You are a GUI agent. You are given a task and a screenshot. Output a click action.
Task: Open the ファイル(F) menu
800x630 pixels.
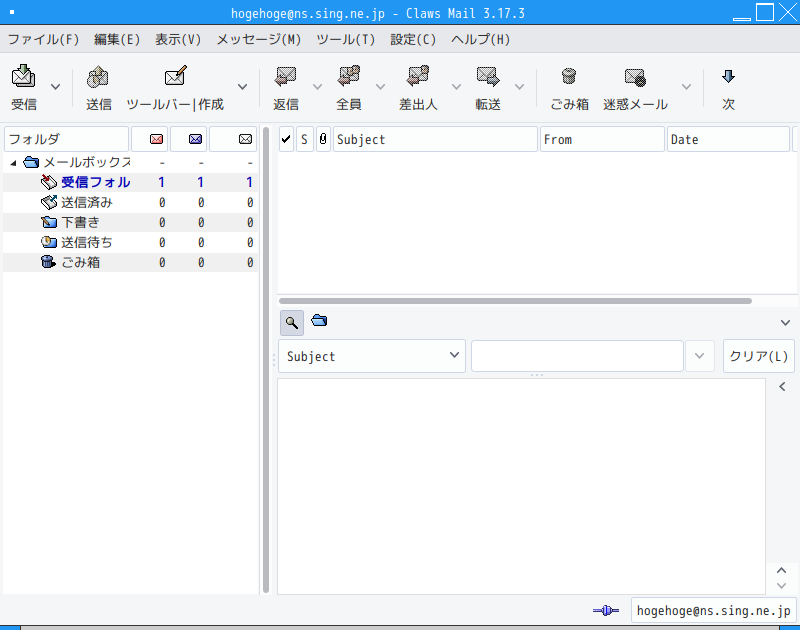tap(43, 39)
